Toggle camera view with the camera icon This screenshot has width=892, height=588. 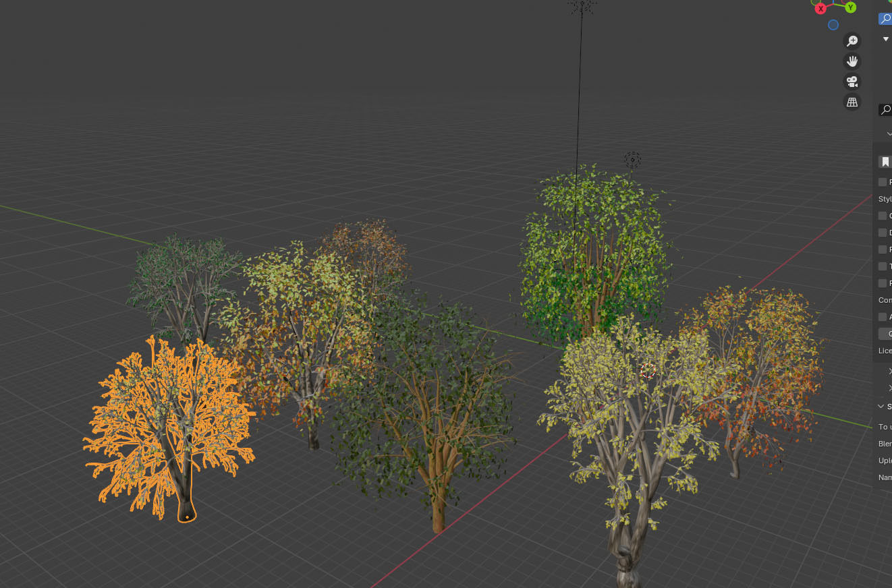pyautogui.click(x=852, y=82)
